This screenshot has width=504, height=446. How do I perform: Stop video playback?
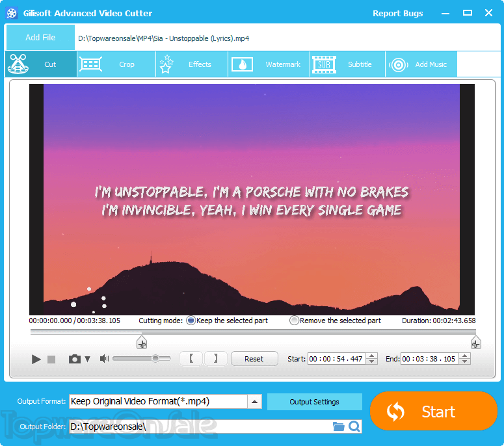pyautogui.click(x=51, y=360)
